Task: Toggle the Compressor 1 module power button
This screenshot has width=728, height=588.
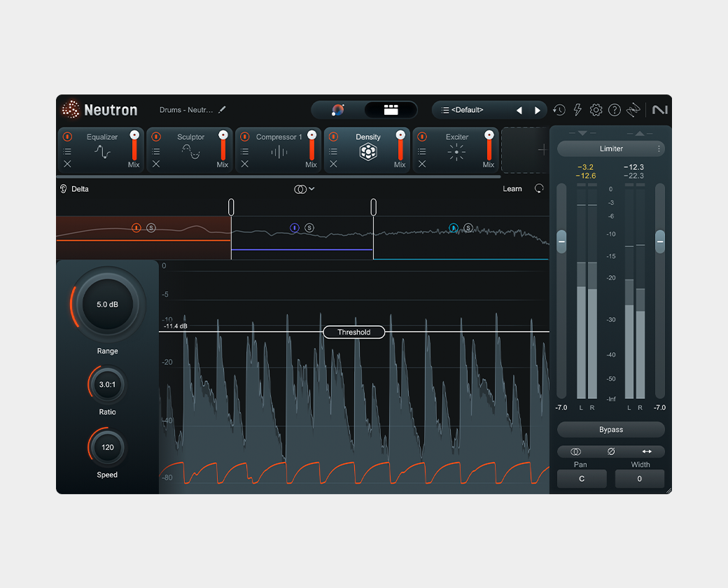Action: click(x=245, y=136)
